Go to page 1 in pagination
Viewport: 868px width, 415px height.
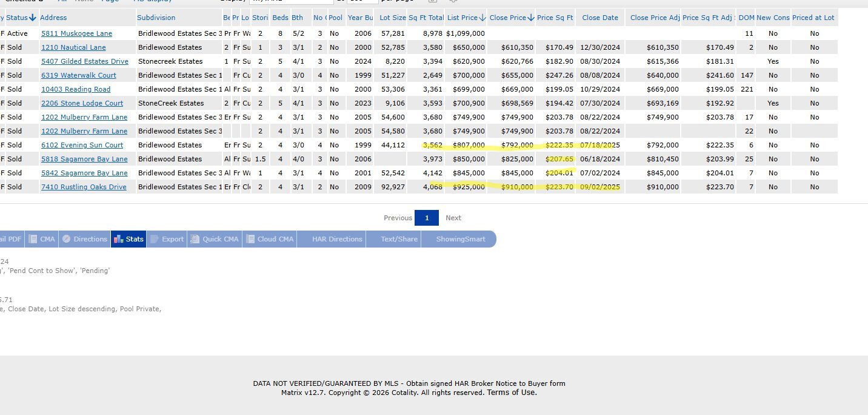pos(427,218)
